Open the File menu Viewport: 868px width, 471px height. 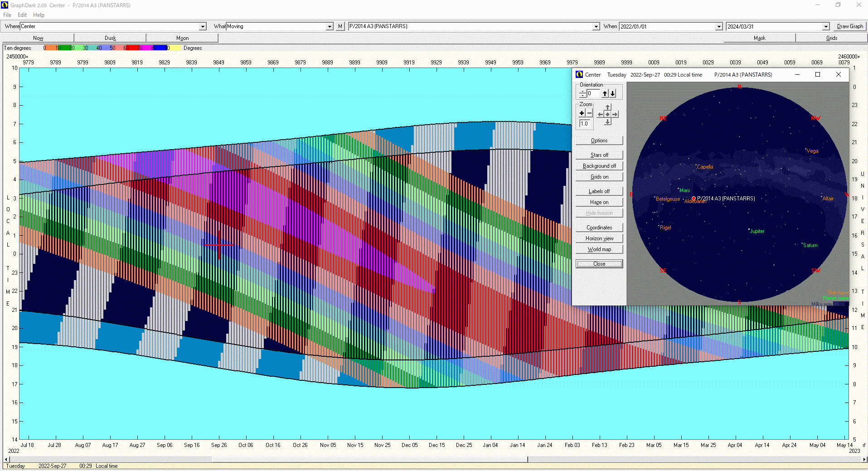[7, 15]
